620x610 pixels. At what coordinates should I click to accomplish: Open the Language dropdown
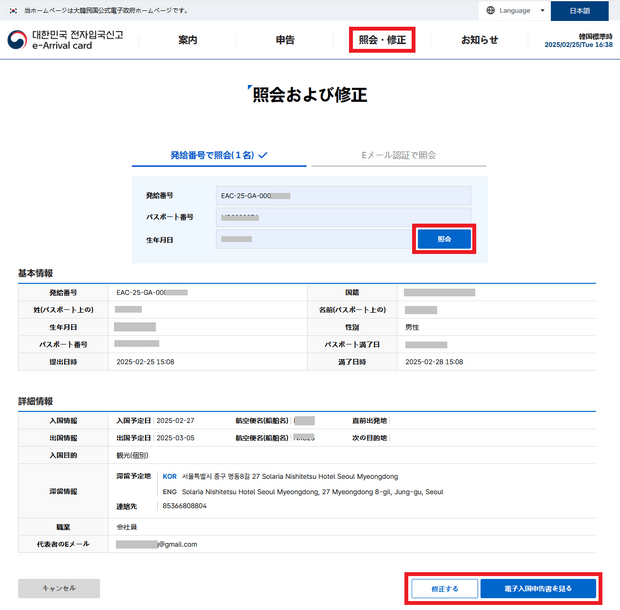[x=514, y=11]
